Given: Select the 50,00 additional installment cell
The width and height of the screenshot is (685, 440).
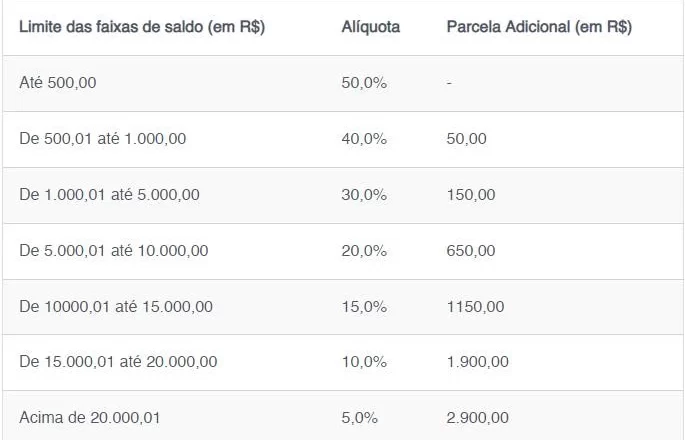Looking at the screenshot, I should click(x=466, y=139).
